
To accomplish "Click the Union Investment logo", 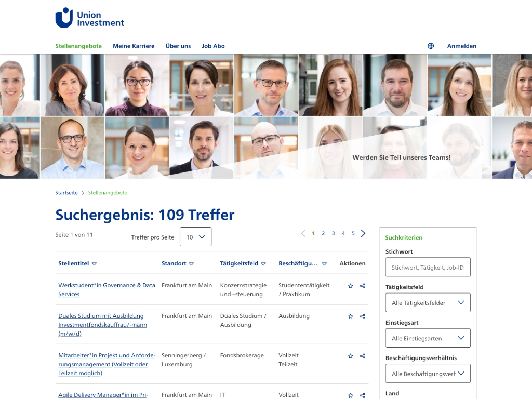I will 89,17.
